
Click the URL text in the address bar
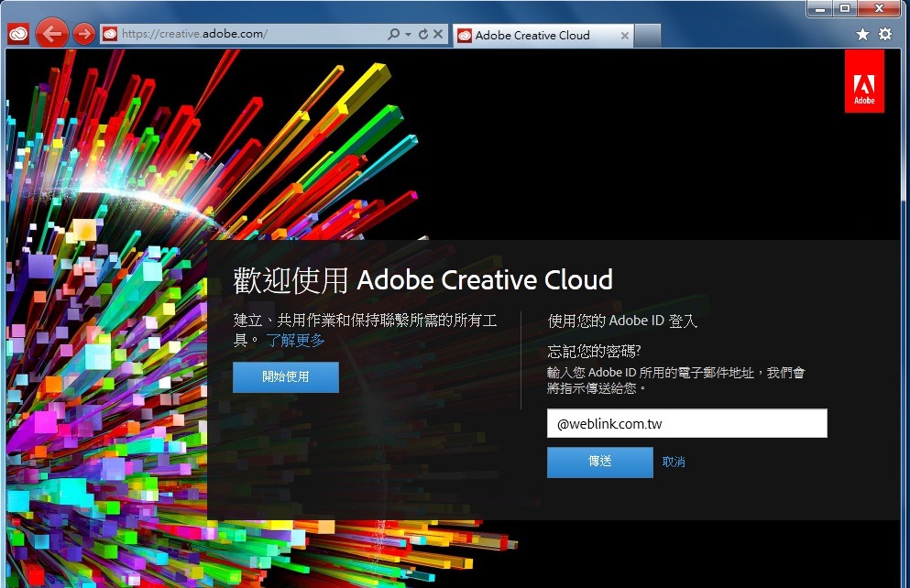click(194, 34)
